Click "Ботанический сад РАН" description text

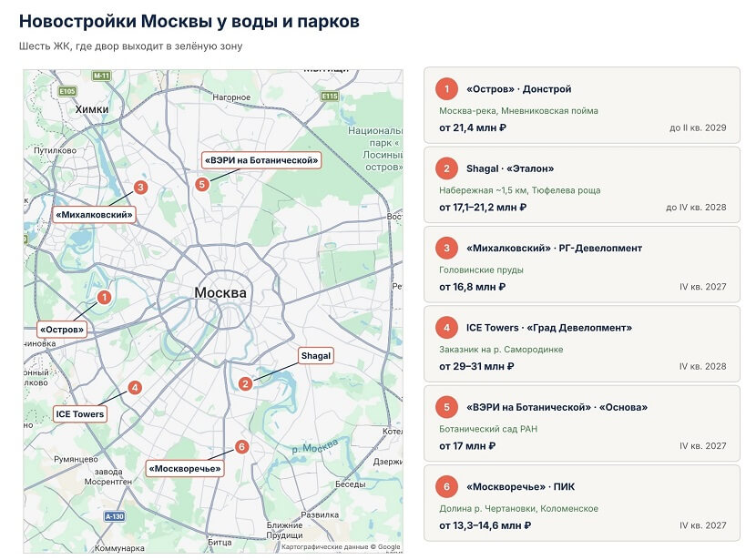[x=488, y=429]
